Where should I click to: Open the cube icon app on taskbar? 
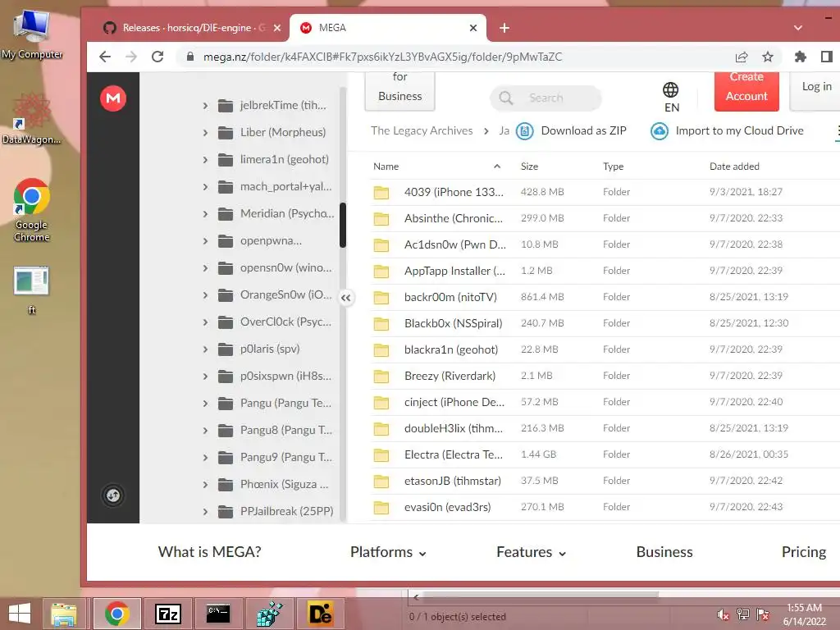pos(269,614)
